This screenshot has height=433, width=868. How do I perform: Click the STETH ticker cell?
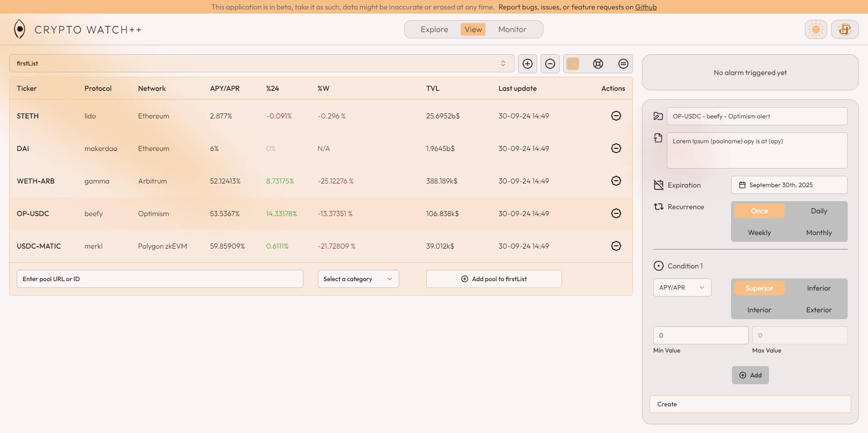tap(28, 116)
